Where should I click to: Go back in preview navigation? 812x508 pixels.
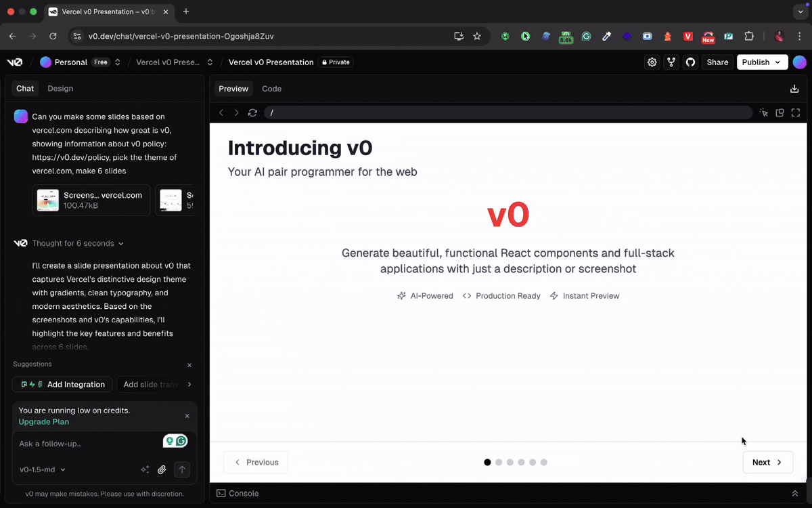pos(221,112)
